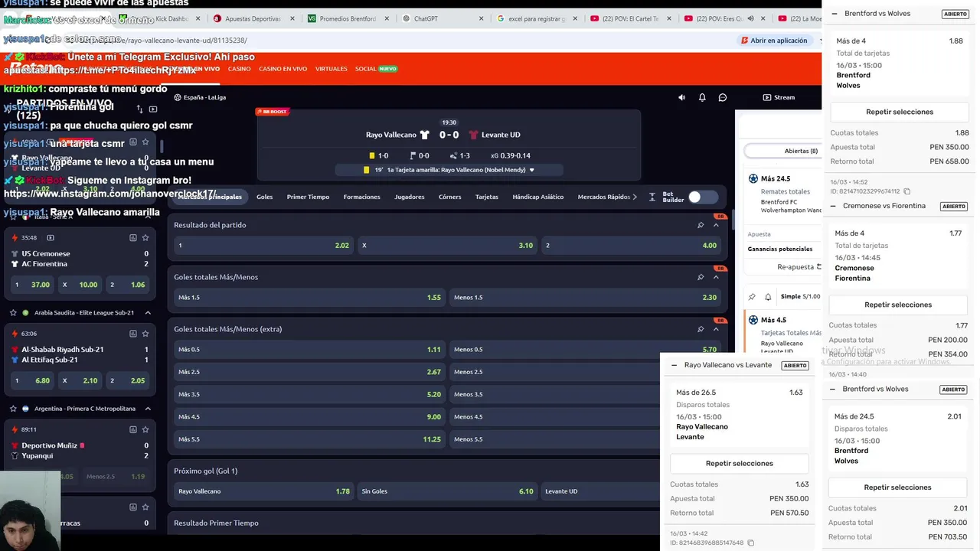Screen dimensions: 980x551
Task: Mute the POV: Eres Qu YouTube tab
Action: click(750, 18)
